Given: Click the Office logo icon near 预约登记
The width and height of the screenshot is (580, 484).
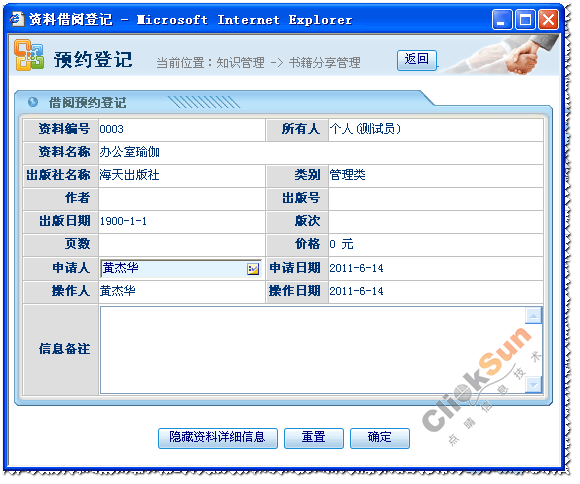Looking at the screenshot, I should [29, 56].
